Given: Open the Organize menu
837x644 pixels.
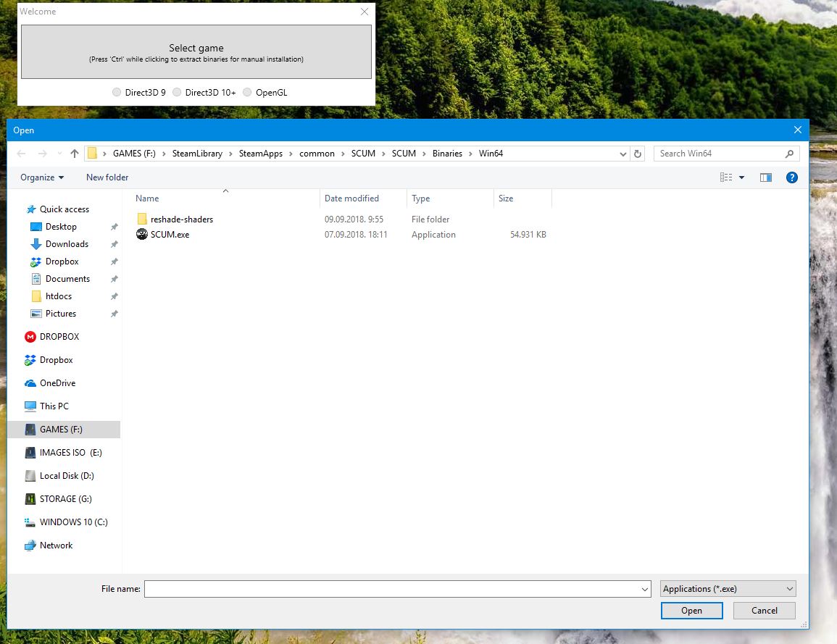Looking at the screenshot, I should 41,177.
